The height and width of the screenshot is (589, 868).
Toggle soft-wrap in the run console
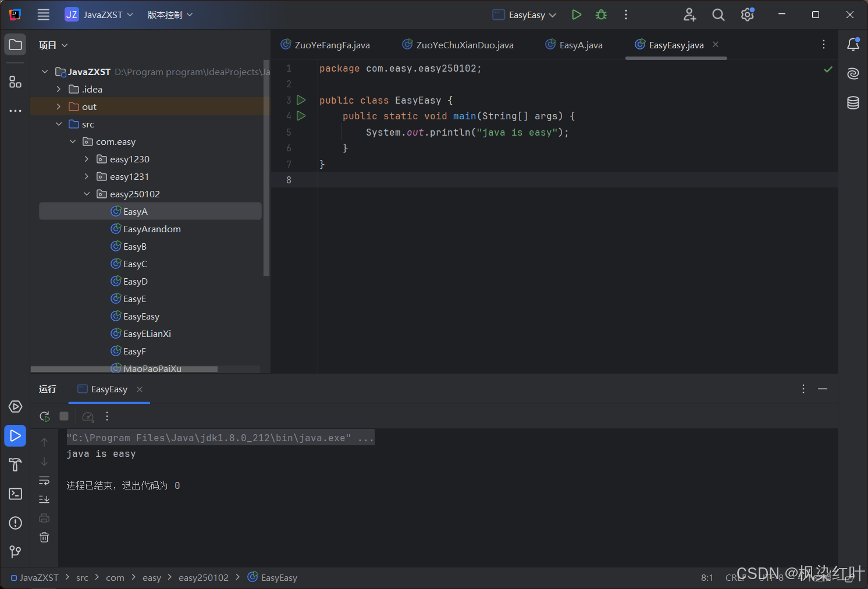(44, 481)
